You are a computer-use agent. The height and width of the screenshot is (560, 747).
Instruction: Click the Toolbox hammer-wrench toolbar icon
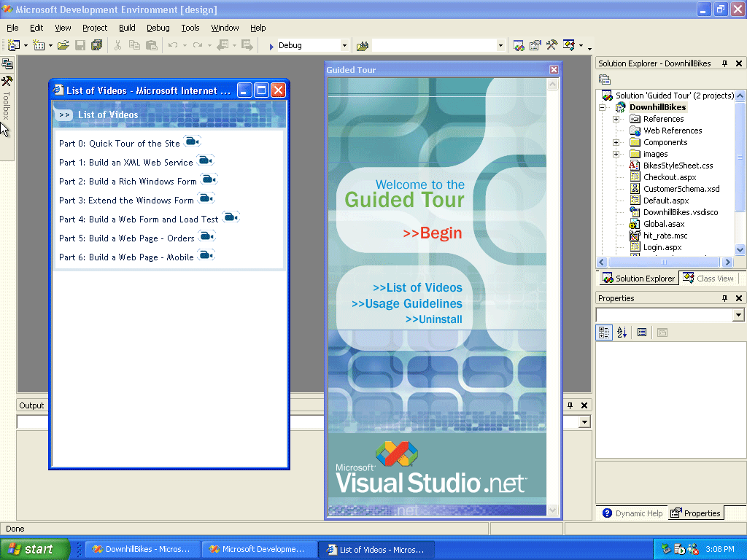(x=551, y=45)
